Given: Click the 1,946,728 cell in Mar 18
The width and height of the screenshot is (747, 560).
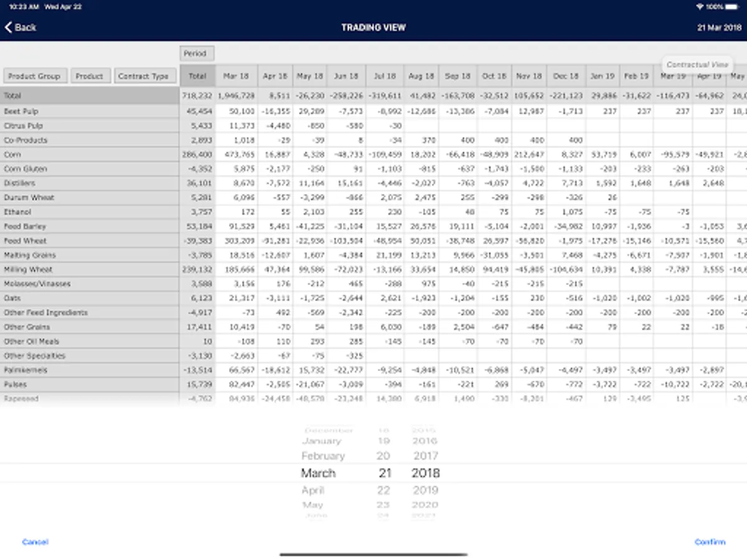Looking at the screenshot, I should tap(237, 96).
